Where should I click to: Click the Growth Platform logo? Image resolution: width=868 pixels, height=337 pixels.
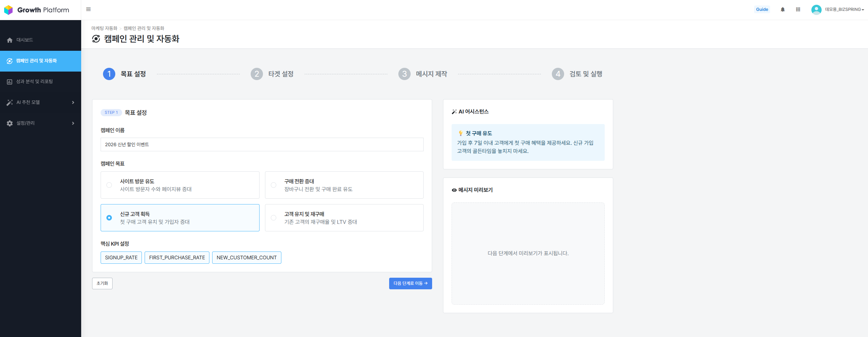pos(37,10)
